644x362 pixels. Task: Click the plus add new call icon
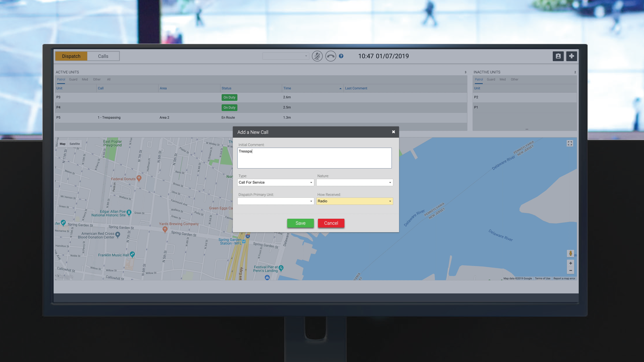pos(572,56)
